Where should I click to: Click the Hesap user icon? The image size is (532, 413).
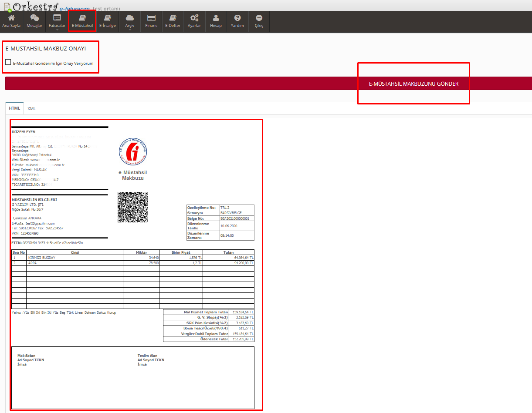coord(216,18)
